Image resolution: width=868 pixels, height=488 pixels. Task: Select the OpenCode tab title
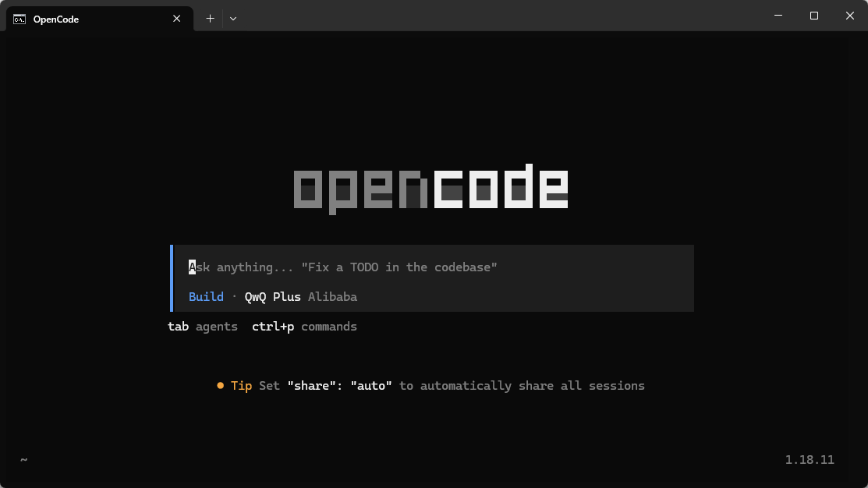pyautogui.click(x=56, y=19)
